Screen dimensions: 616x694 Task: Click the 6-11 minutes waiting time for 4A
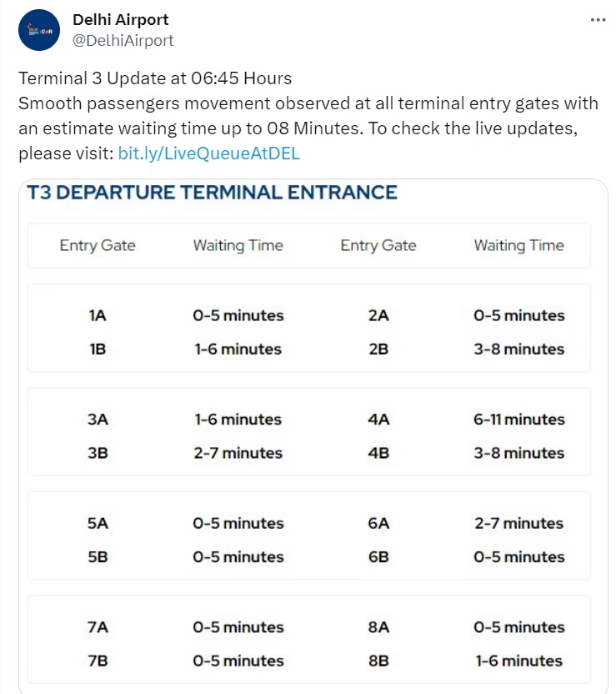click(518, 420)
